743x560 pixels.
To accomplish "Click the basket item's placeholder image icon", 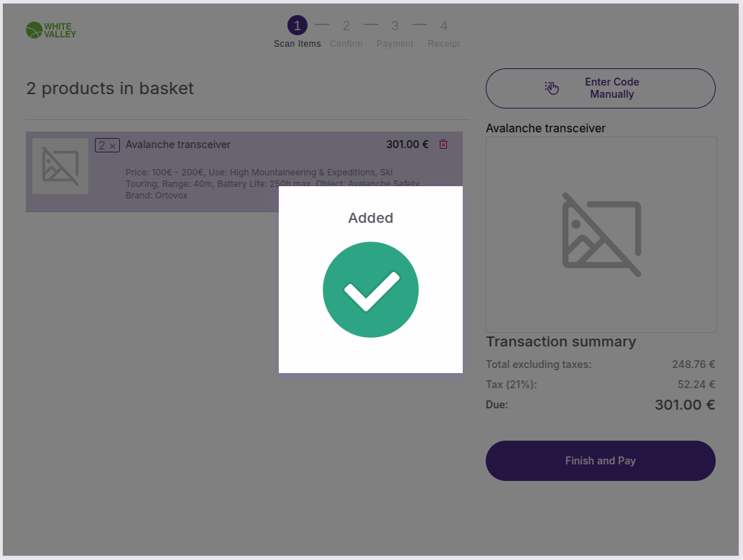I will (x=60, y=166).
